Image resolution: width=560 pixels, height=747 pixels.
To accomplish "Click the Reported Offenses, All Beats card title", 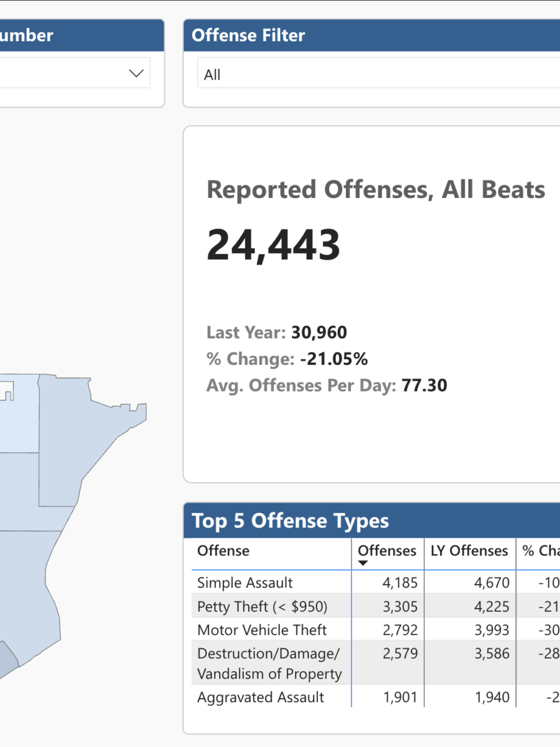I will [375, 189].
